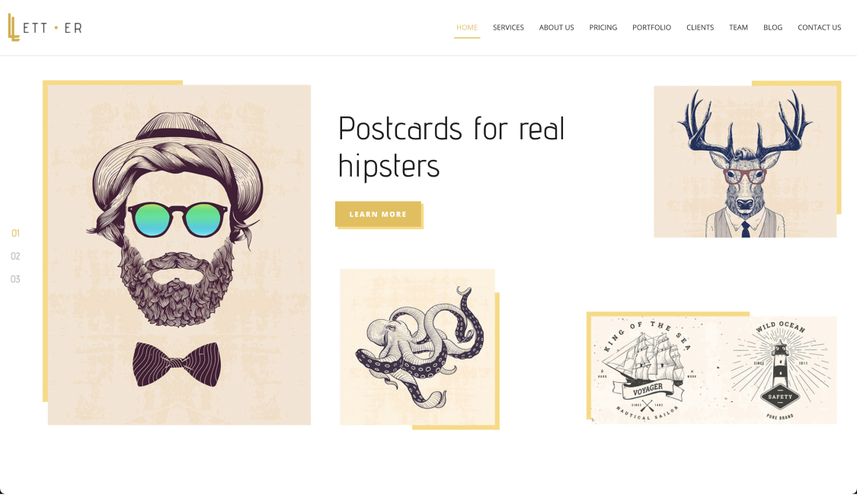Go to the Services page
This screenshot has width=857, height=504.
[508, 27]
